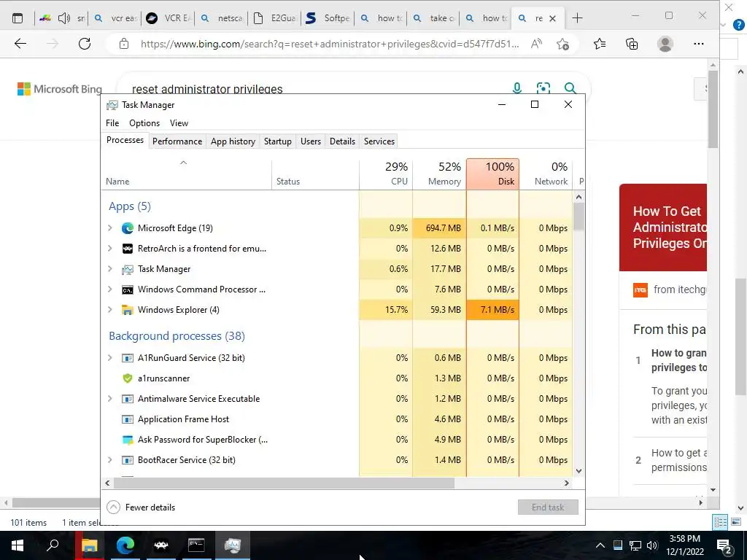
Task: Sort processes by Name column header
Action: click(x=186, y=174)
